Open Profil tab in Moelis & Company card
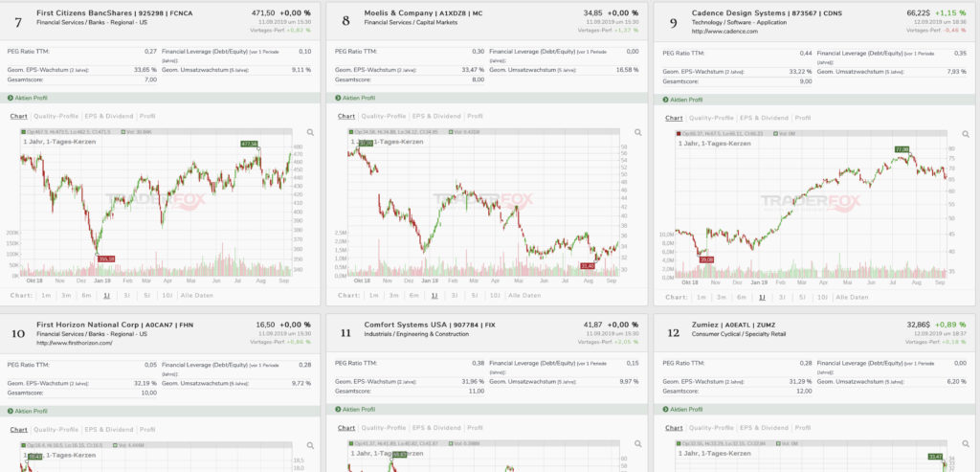980x472 pixels. [x=475, y=116]
